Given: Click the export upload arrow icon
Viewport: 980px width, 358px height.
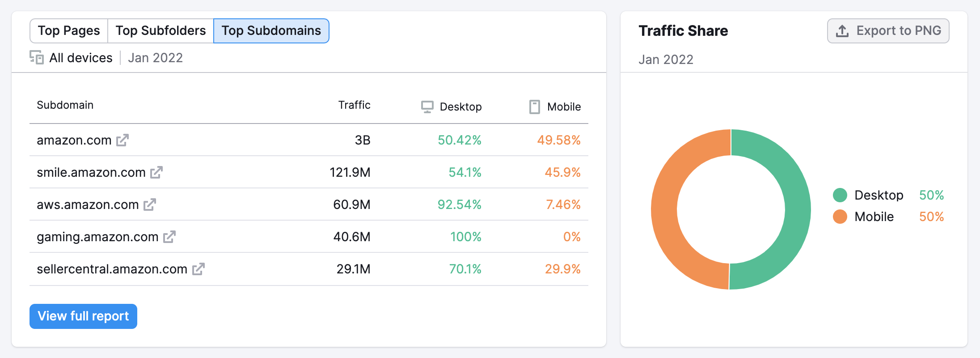Looking at the screenshot, I should tap(842, 31).
